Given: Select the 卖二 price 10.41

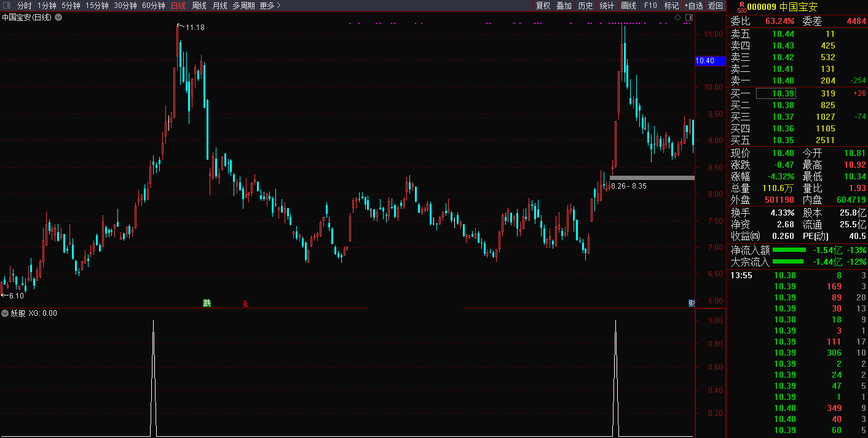Looking at the screenshot, I should 783,69.
